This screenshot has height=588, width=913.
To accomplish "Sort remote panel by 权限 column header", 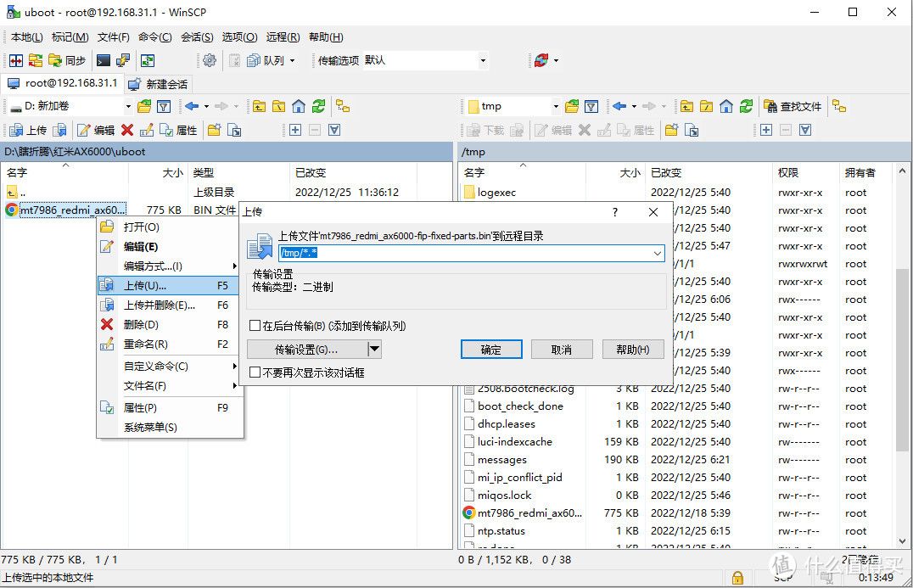I will pyautogui.click(x=787, y=173).
